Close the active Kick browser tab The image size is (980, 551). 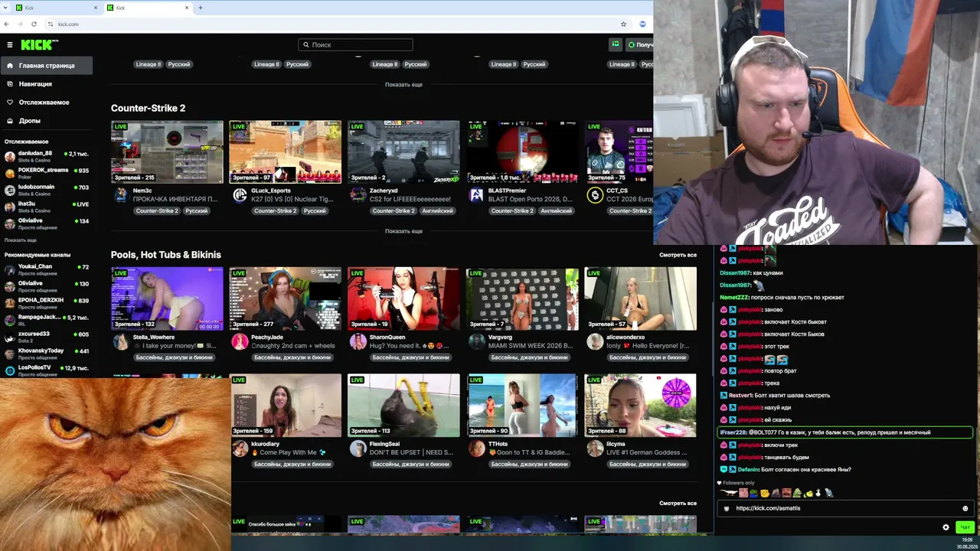click(186, 8)
